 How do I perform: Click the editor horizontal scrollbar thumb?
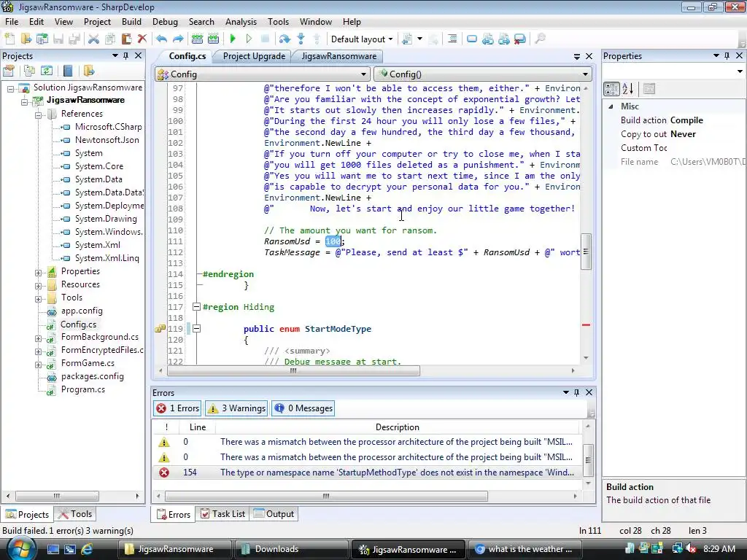coord(293,371)
